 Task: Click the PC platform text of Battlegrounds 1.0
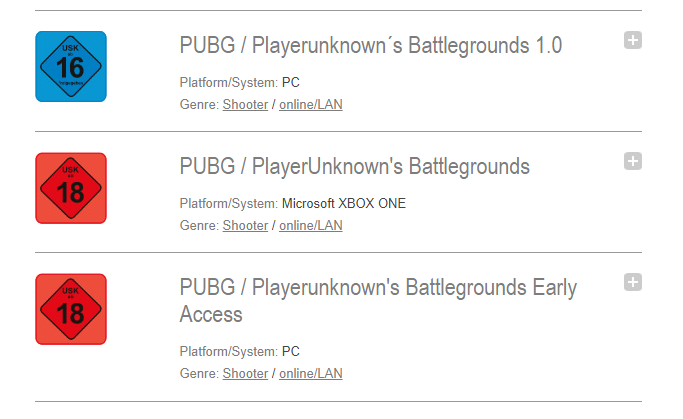pyautogui.click(x=291, y=82)
